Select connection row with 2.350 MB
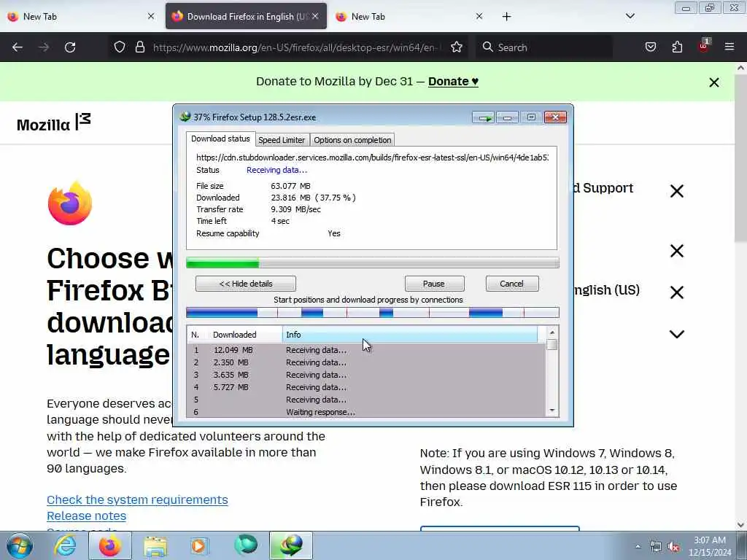Viewport: 747px width, 560px height. pos(366,362)
